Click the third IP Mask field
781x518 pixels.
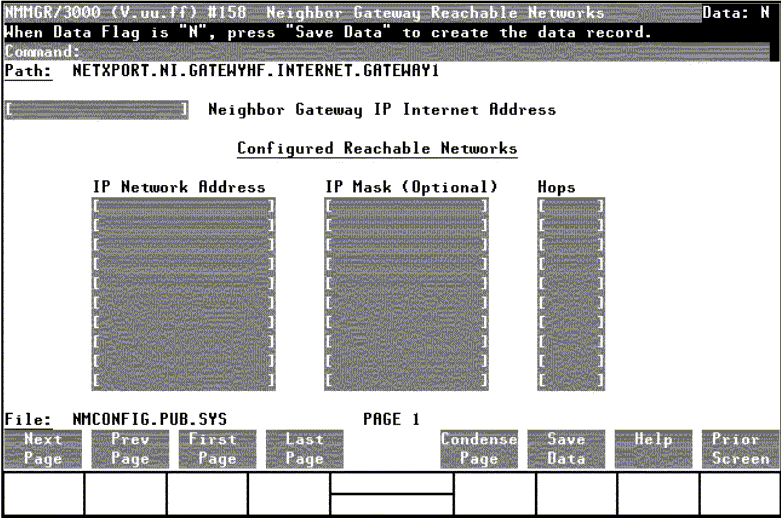406,245
